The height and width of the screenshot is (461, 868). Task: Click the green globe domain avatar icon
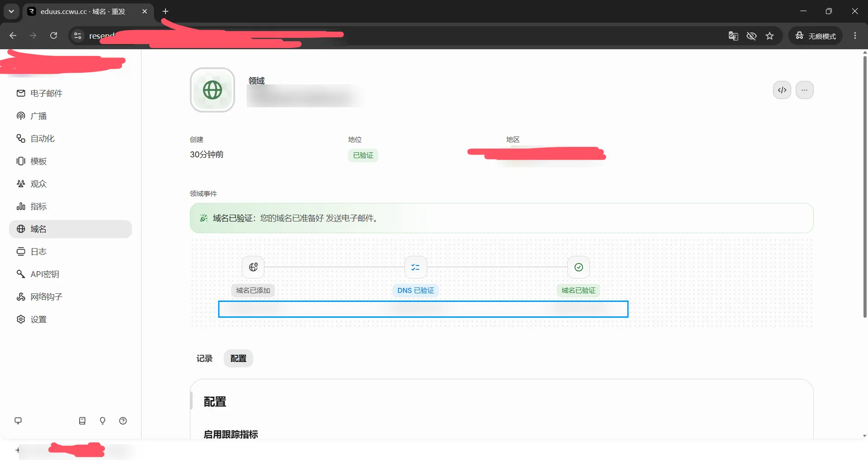coord(212,90)
